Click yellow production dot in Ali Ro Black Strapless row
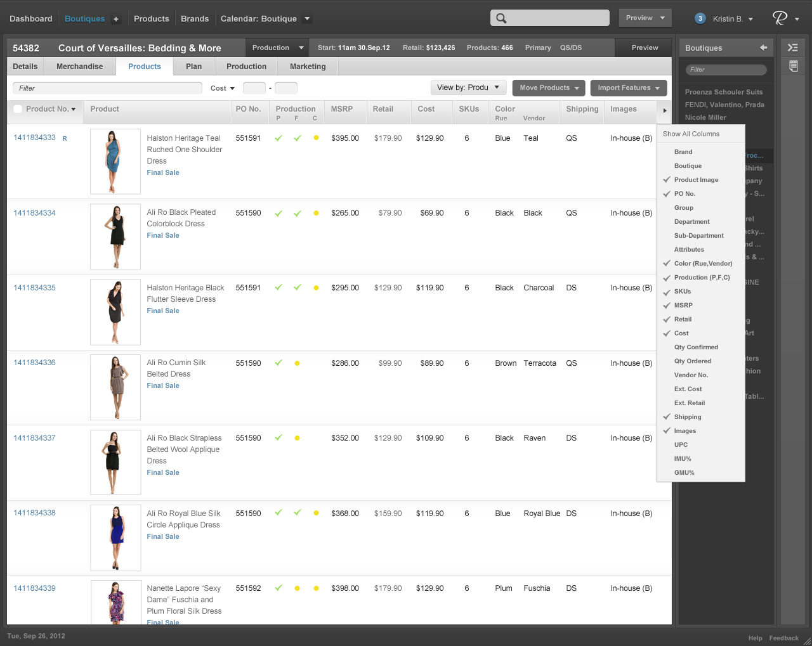Screen dimensions: 812x646 (x=297, y=438)
